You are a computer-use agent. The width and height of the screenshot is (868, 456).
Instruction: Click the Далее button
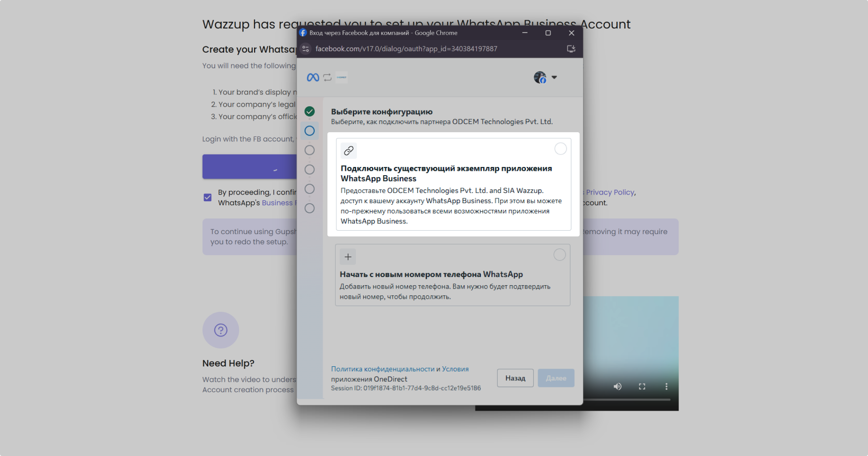[556, 378]
